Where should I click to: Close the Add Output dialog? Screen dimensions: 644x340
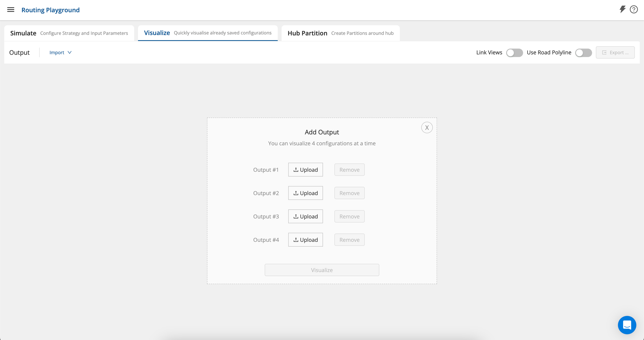pyautogui.click(x=427, y=128)
